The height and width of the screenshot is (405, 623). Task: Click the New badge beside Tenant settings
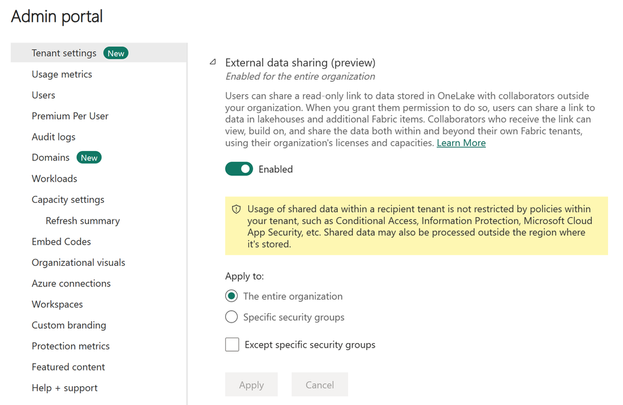[116, 53]
